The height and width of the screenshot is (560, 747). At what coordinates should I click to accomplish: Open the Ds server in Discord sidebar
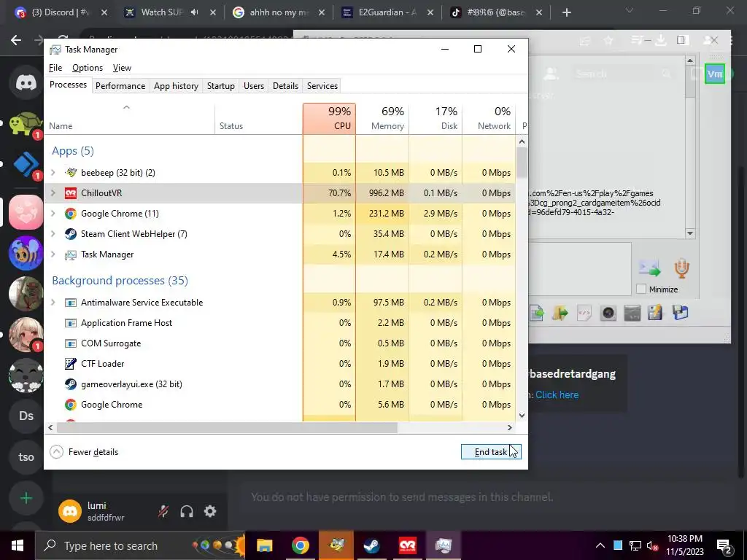coord(26,416)
